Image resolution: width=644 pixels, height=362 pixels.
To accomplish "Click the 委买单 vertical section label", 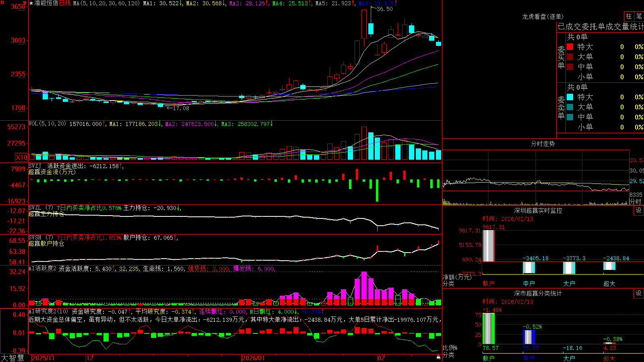I will click(x=561, y=57).
